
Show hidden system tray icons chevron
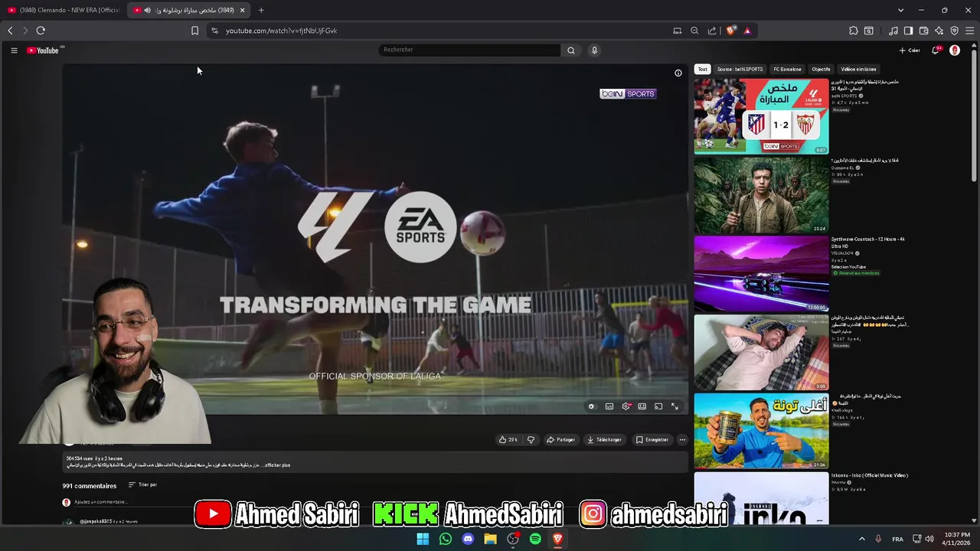click(861, 539)
